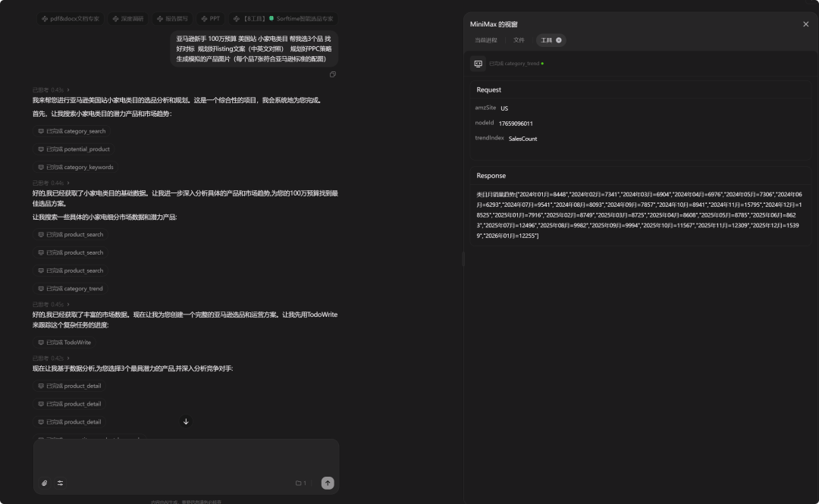Switch to the 当前进程 tab
The width and height of the screenshot is (819, 504).
point(486,40)
